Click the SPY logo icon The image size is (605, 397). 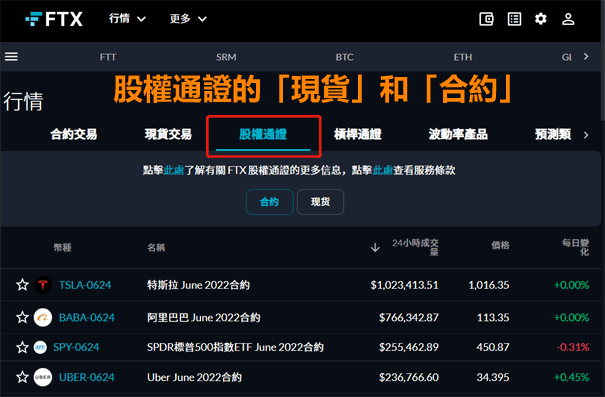coord(40,347)
